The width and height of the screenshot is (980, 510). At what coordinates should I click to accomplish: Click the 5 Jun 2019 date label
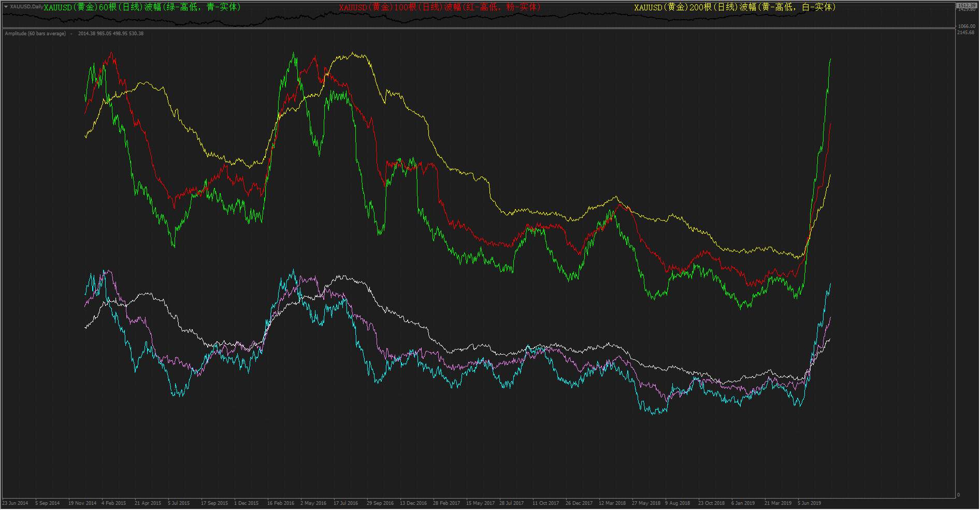tap(810, 503)
